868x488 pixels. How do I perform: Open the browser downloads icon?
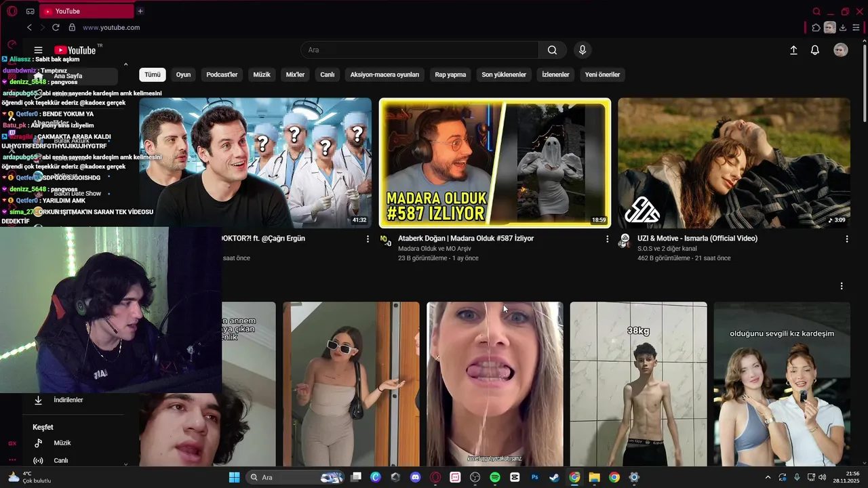(x=843, y=28)
